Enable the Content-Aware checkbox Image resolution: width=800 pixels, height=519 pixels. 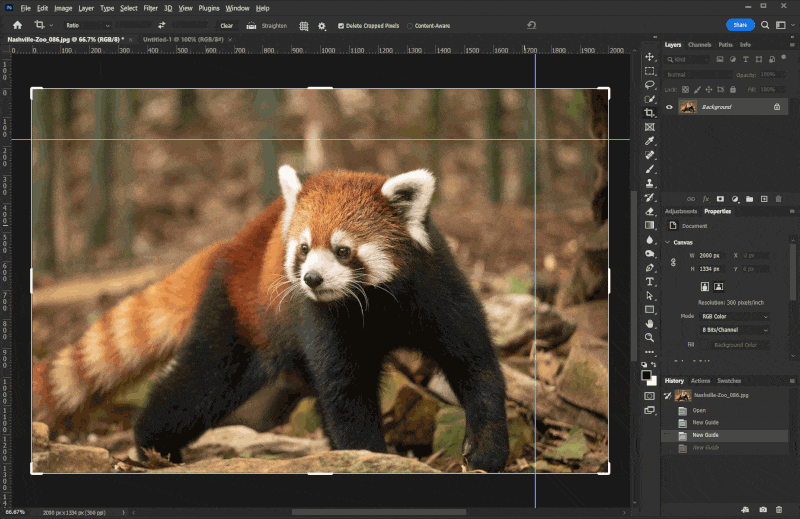pyautogui.click(x=410, y=26)
